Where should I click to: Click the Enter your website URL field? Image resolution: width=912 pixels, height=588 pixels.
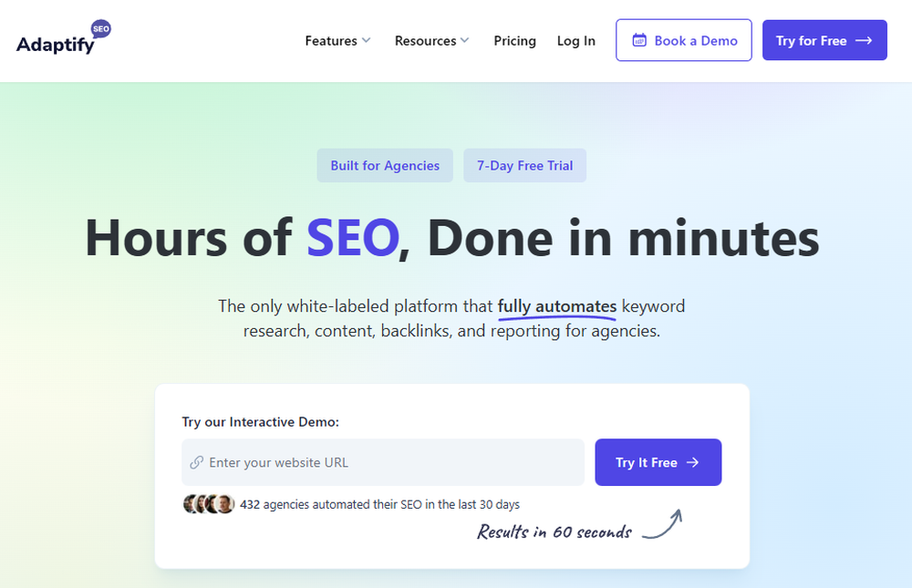383,462
